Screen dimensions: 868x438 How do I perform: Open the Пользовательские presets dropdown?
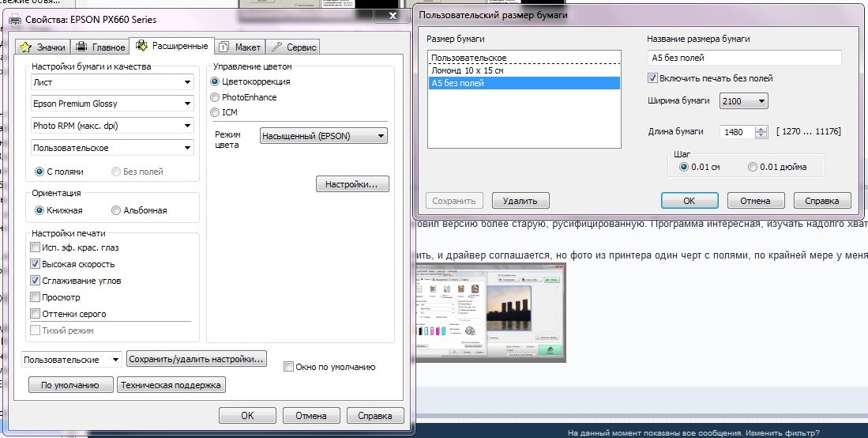71,359
